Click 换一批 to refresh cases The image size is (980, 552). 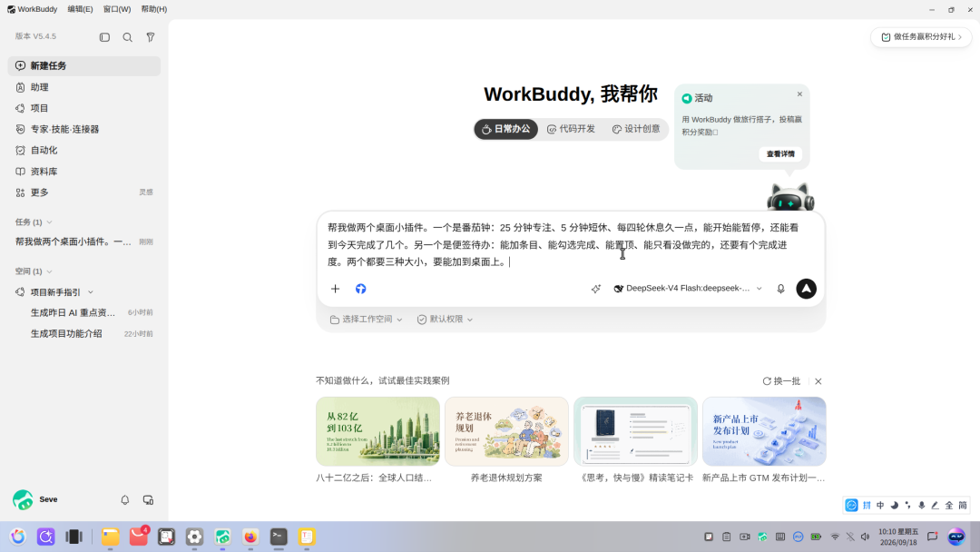pos(781,381)
